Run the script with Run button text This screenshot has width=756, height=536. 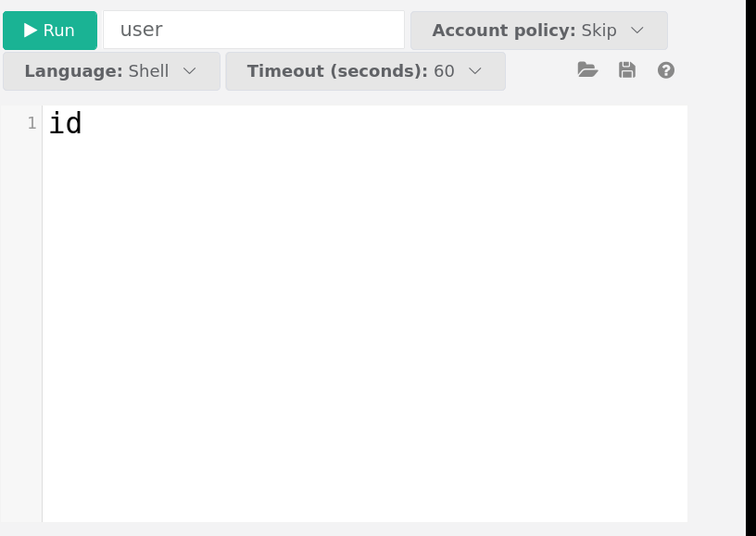(x=59, y=31)
